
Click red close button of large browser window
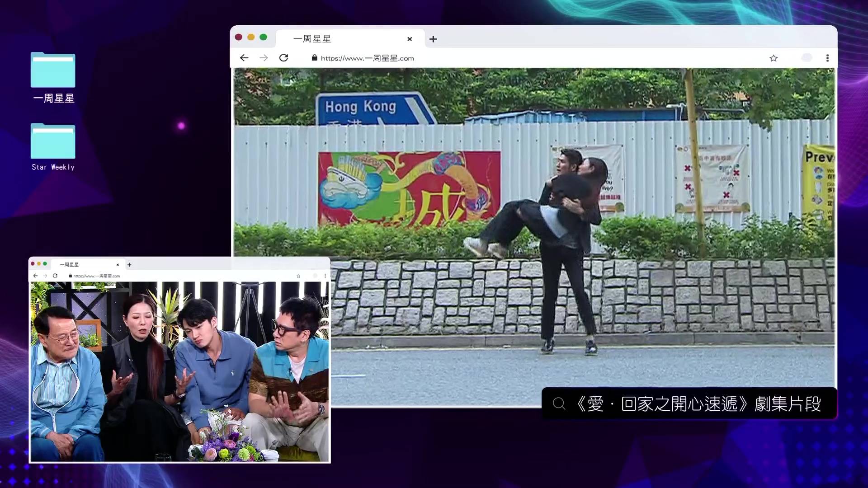239,37
